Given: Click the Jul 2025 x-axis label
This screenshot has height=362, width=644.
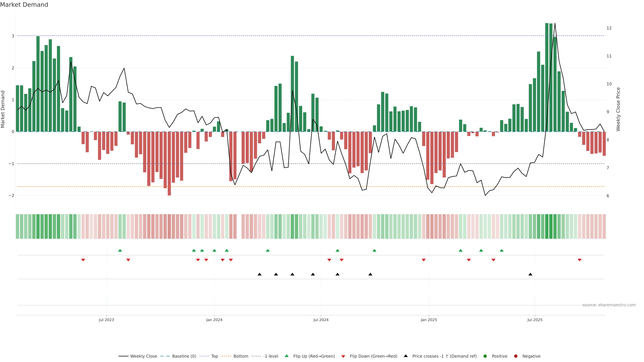Looking at the screenshot, I should [535, 320].
